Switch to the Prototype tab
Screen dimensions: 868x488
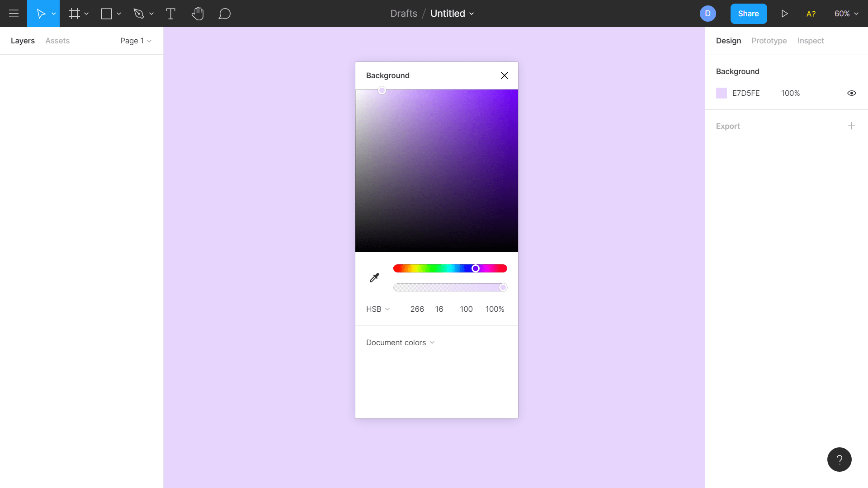point(769,41)
